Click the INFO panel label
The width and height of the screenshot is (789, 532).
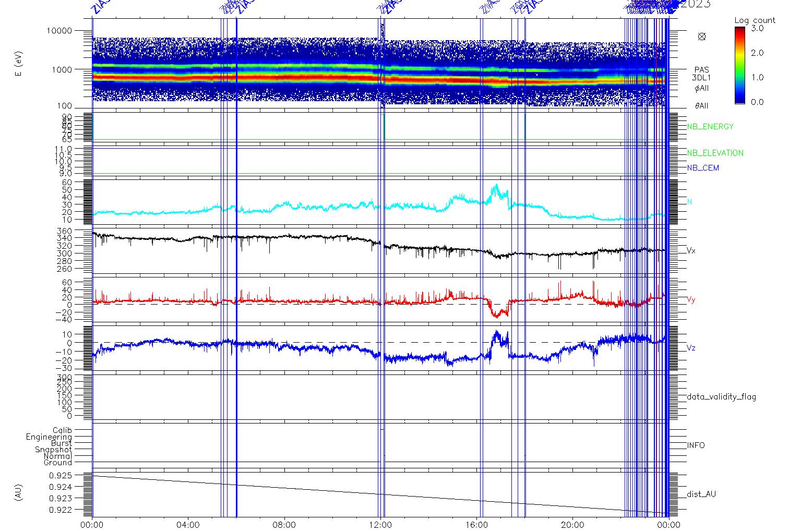[x=696, y=445]
